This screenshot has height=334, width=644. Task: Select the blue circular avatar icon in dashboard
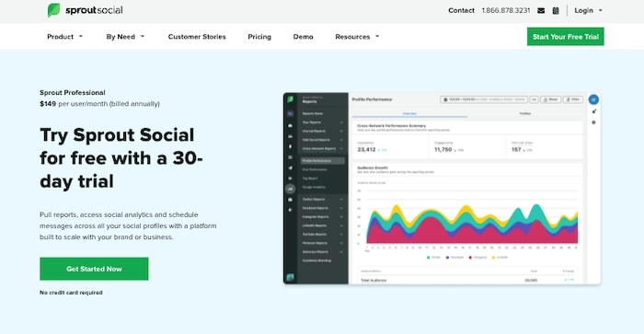click(x=593, y=99)
